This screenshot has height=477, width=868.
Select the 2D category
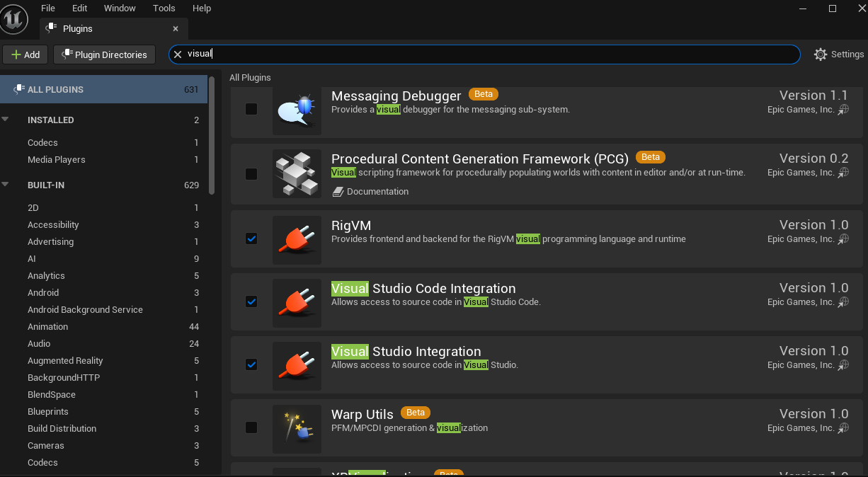(104, 208)
